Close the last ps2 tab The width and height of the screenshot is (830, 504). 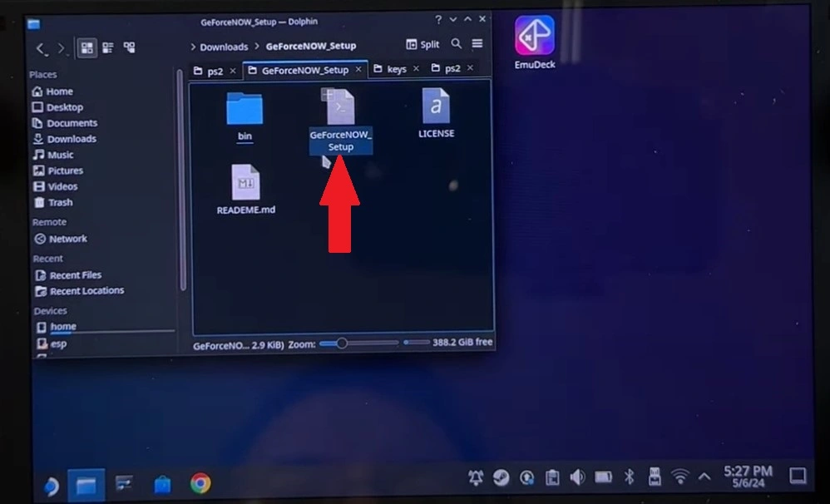(470, 67)
